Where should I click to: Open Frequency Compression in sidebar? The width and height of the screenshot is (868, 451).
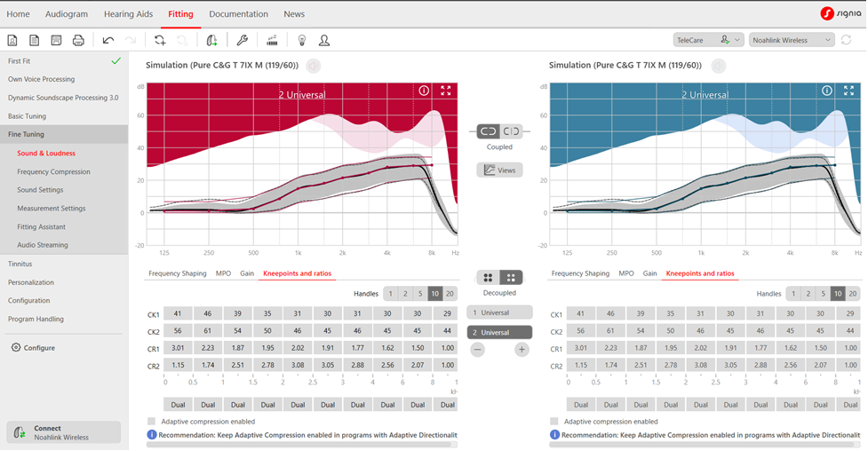coord(53,171)
